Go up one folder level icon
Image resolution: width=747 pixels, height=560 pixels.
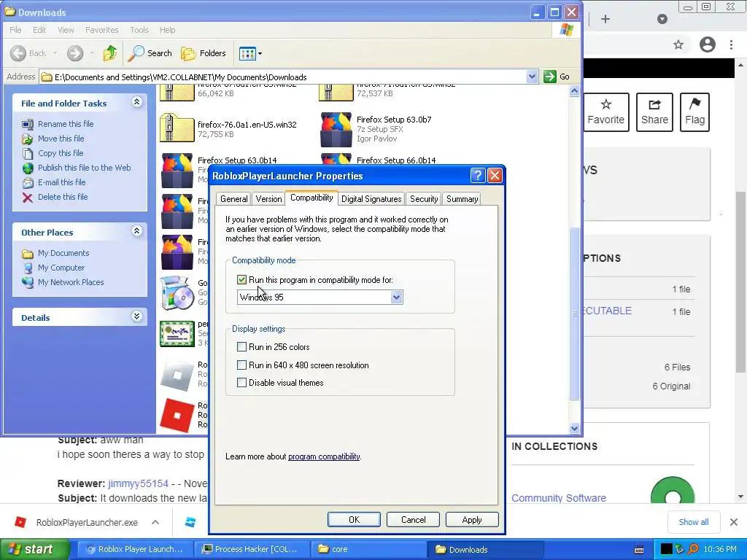tap(110, 53)
